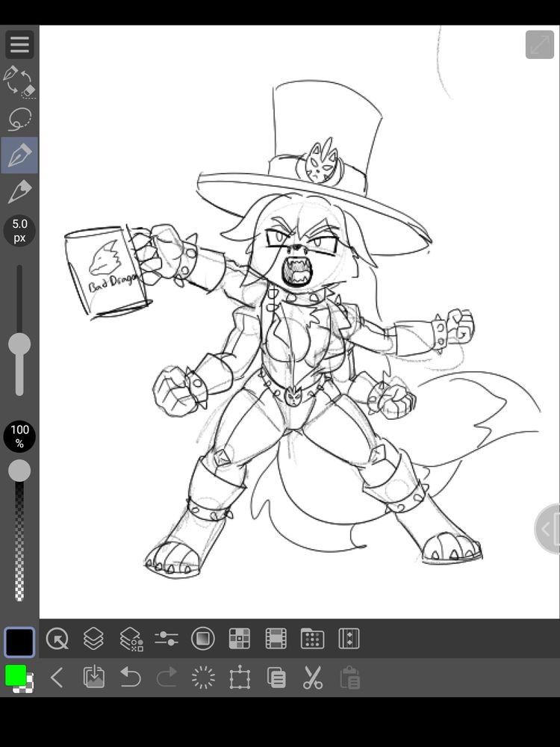Redo the undone action

click(x=167, y=677)
